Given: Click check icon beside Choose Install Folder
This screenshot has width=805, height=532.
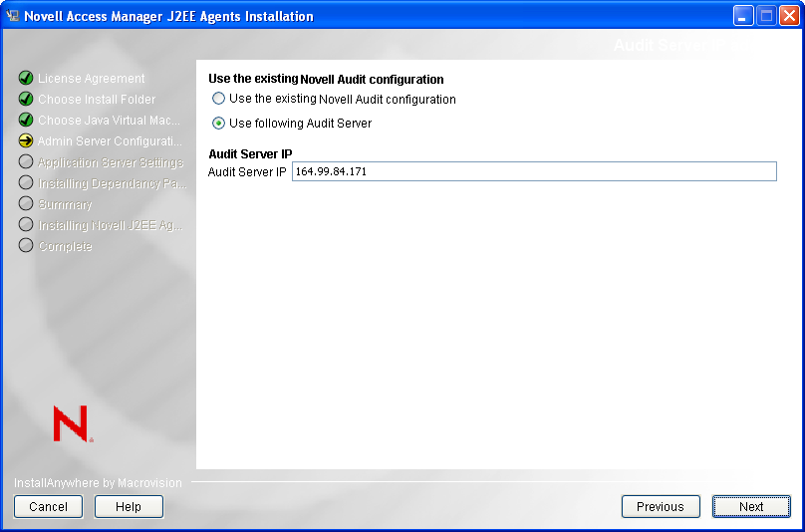Looking at the screenshot, I should pos(26,99).
